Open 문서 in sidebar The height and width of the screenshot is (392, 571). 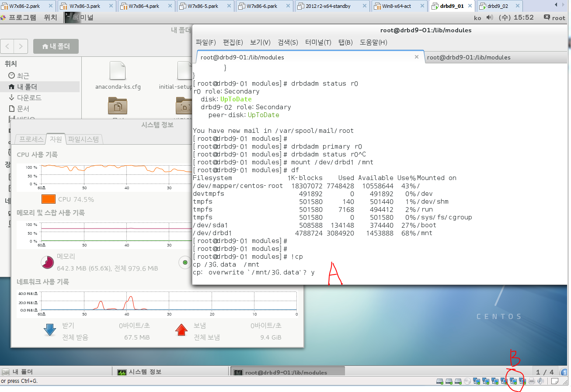(x=19, y=108)
